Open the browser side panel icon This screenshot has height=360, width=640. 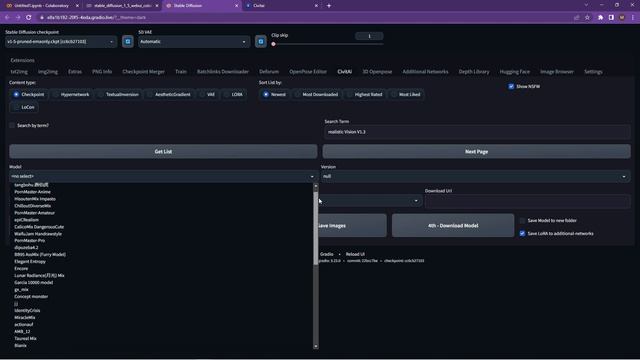click(x=611, y=18)
